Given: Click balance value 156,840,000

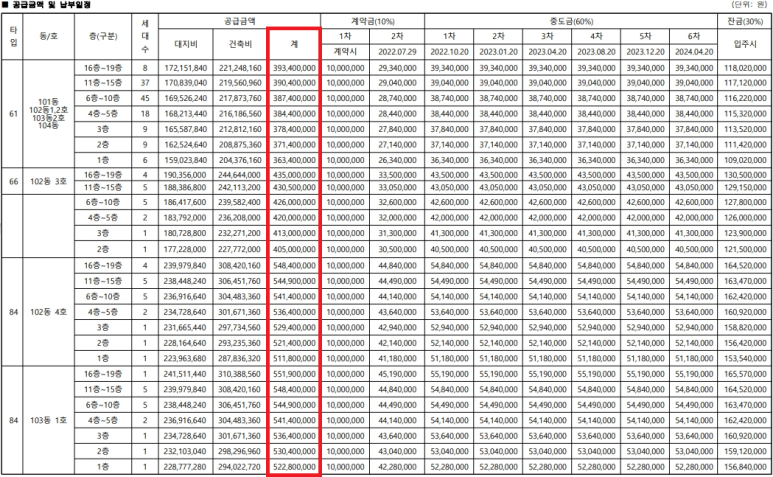Looking at the screenshot, I should (x=745, y=467).
